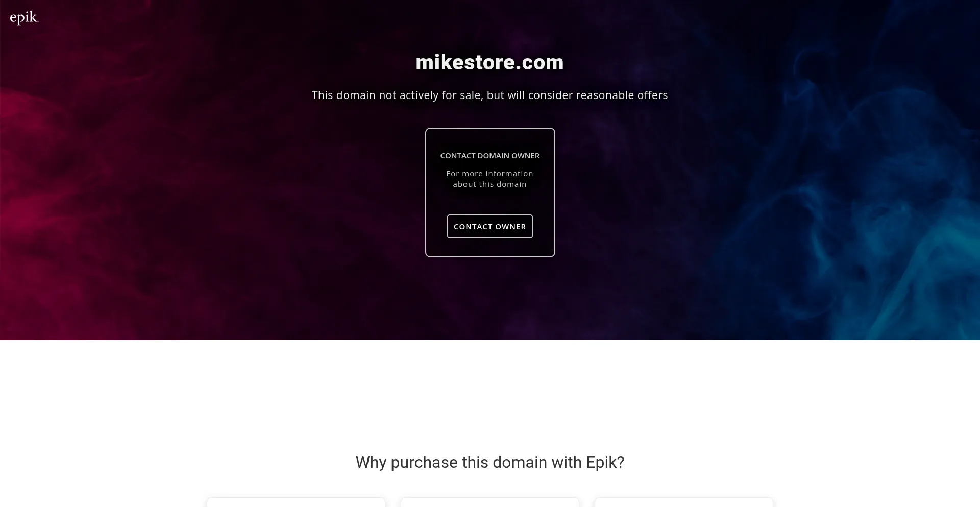Click the CONTACT OWNER button
Viewport: 980px width, 507px height.
click(489, 226)
